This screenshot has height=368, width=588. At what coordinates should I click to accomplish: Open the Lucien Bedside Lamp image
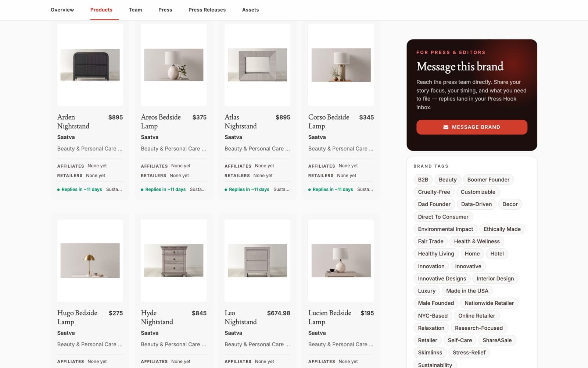pyautogui.click(x=341, y=261)
